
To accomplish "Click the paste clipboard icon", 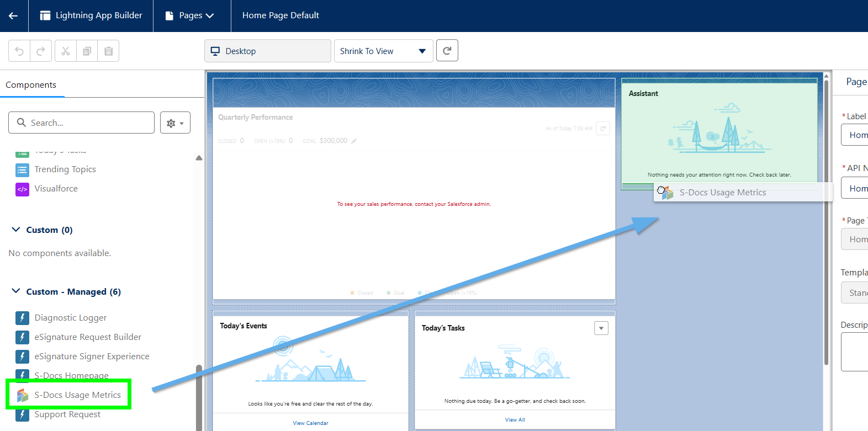I will click(108, 51).
